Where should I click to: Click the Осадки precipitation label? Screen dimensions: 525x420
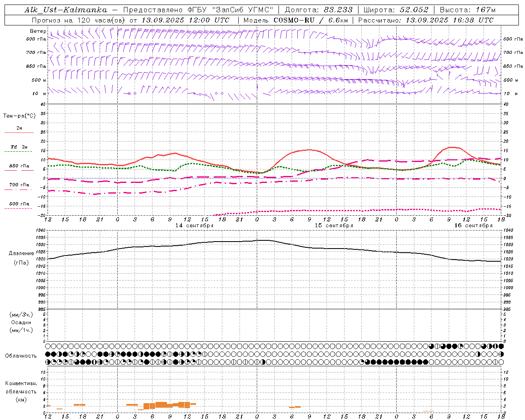point(21,322)
